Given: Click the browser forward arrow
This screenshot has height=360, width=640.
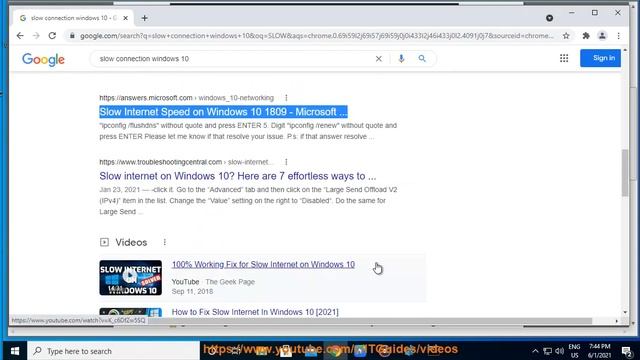Looking at the screenshot, I should (36, 36).
